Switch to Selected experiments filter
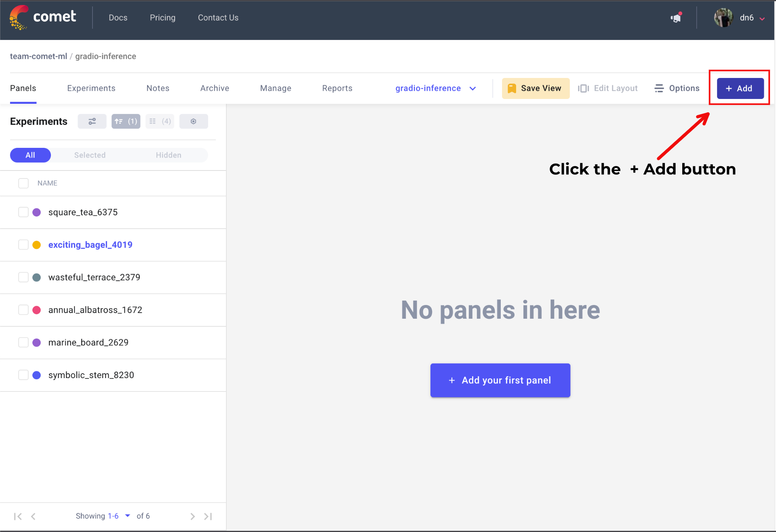Screen dimensions: 776x532 pyautogui.click(x=90, y=155)
